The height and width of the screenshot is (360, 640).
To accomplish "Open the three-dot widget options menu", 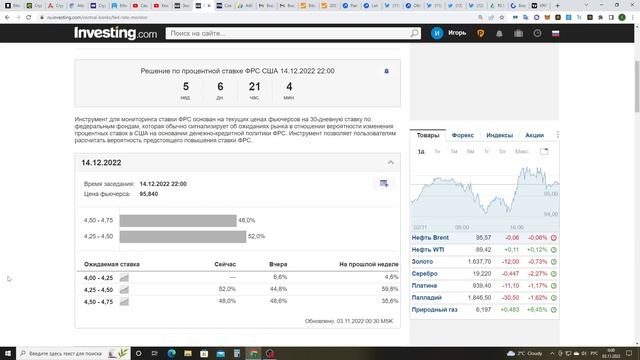I will (558, 135).
